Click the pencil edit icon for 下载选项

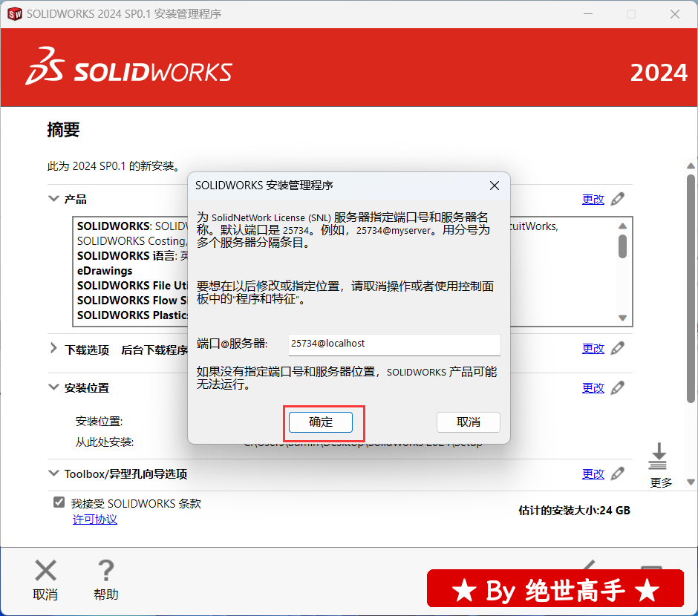point(617,348)
